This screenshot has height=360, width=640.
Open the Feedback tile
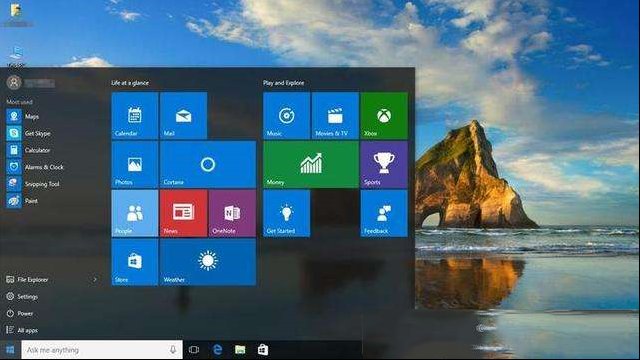tap(384, 213)
